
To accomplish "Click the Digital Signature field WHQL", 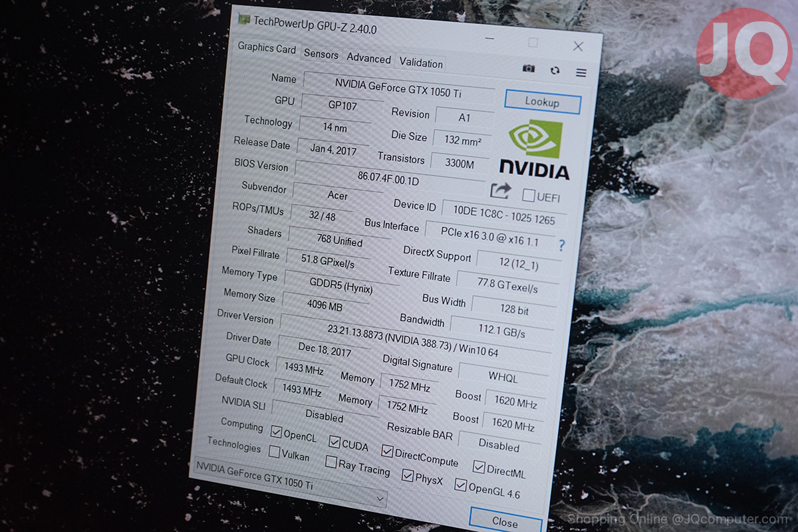I will 503,376.
